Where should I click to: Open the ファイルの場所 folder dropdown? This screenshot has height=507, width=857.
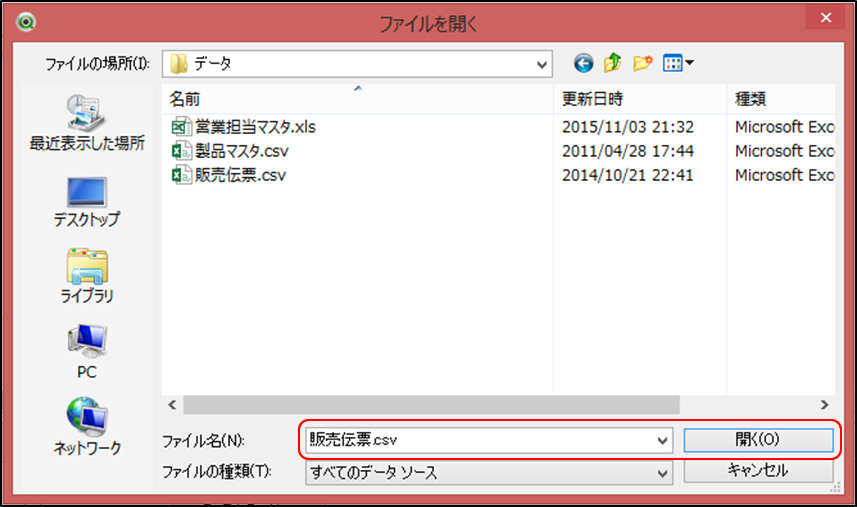tap(357, 64)
